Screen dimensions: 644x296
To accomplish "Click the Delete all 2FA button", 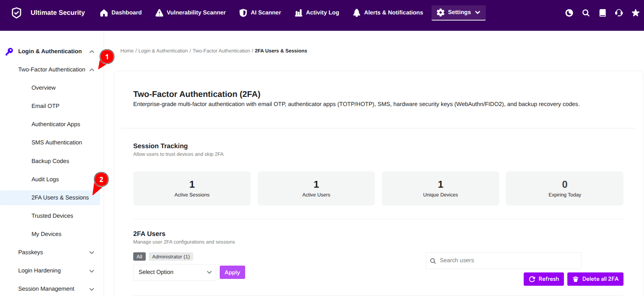I will [x=595, y=279].
